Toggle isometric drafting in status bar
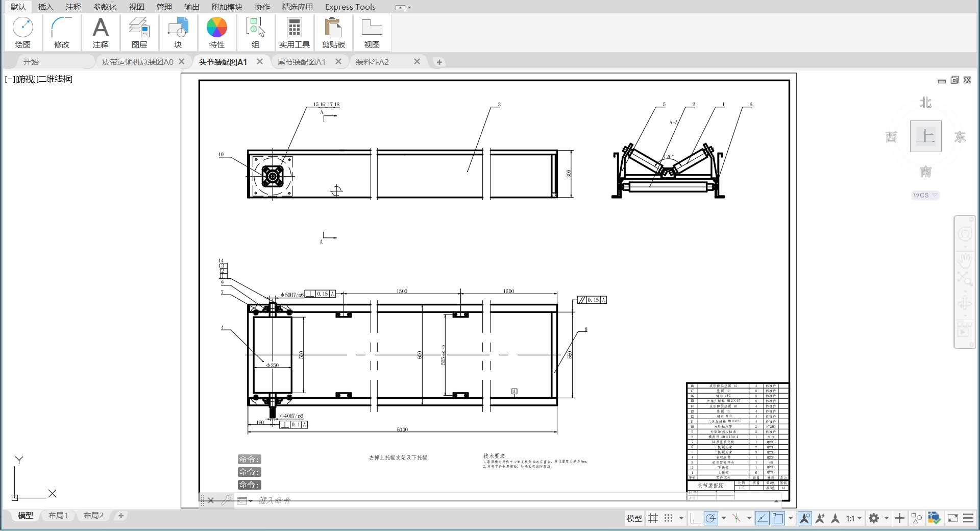Screen dimensions: 980x531 pyautogui.click(x=736, y=518)
